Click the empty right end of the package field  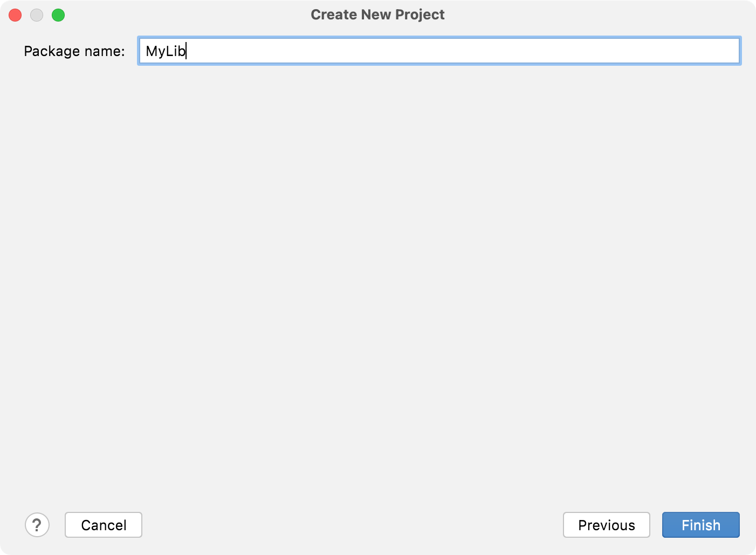tap(701, 51)
